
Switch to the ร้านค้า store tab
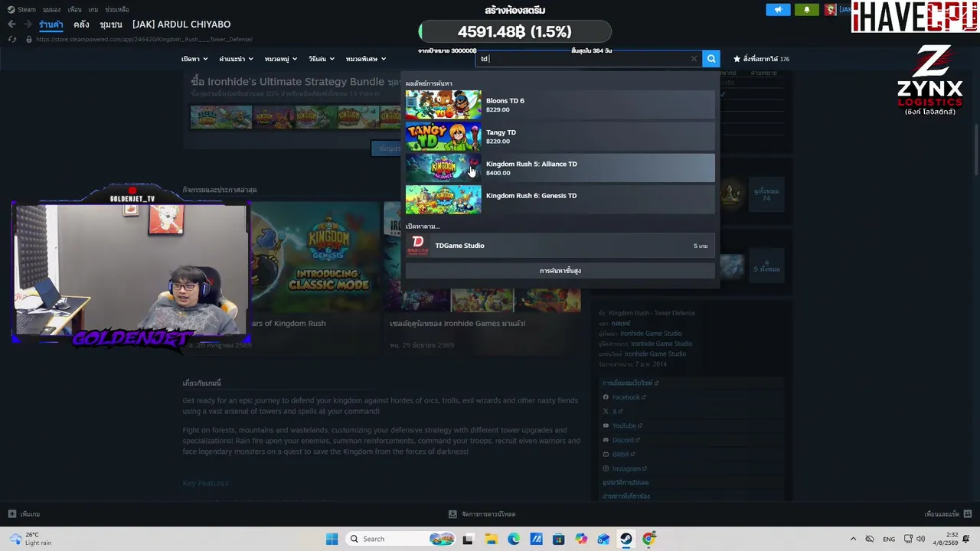click(x=51, y=24)
